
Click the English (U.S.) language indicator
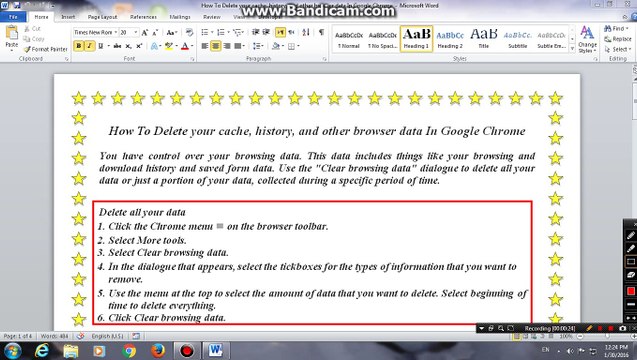(x=107, y=336)
